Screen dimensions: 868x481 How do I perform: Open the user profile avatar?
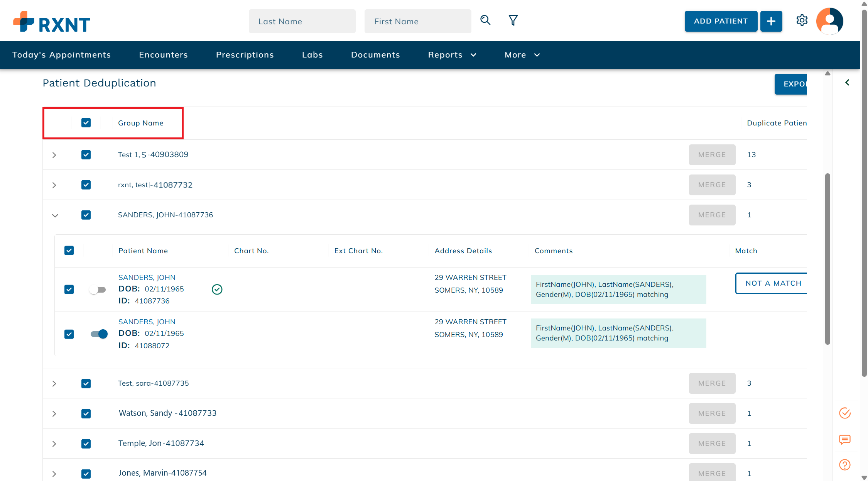point(829,21)
